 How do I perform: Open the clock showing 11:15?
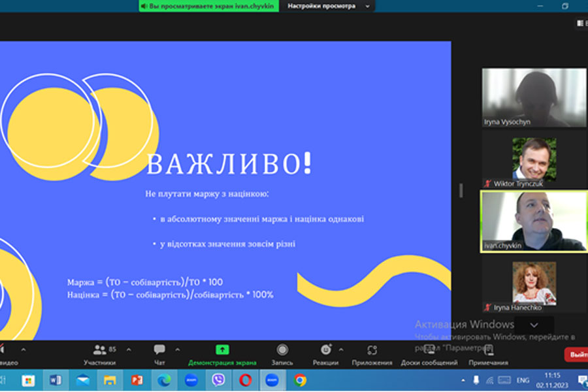(552, 380)
